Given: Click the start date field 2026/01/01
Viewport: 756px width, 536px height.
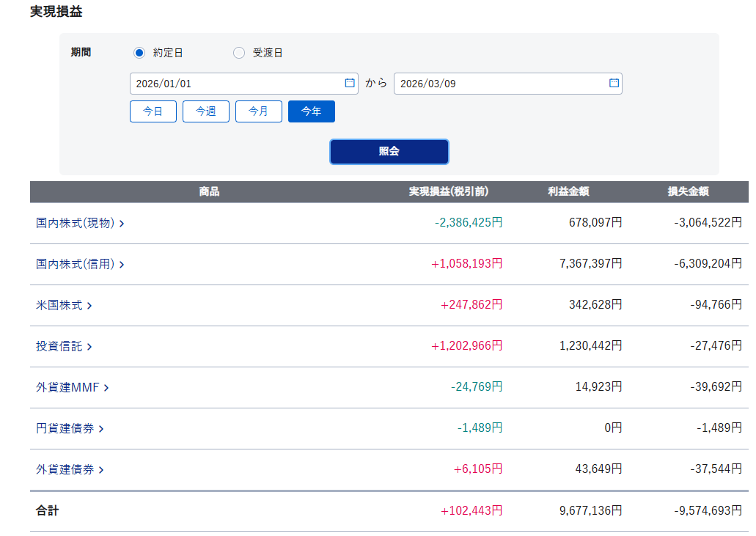Looking at the screenshot, I should coord(235,84).
